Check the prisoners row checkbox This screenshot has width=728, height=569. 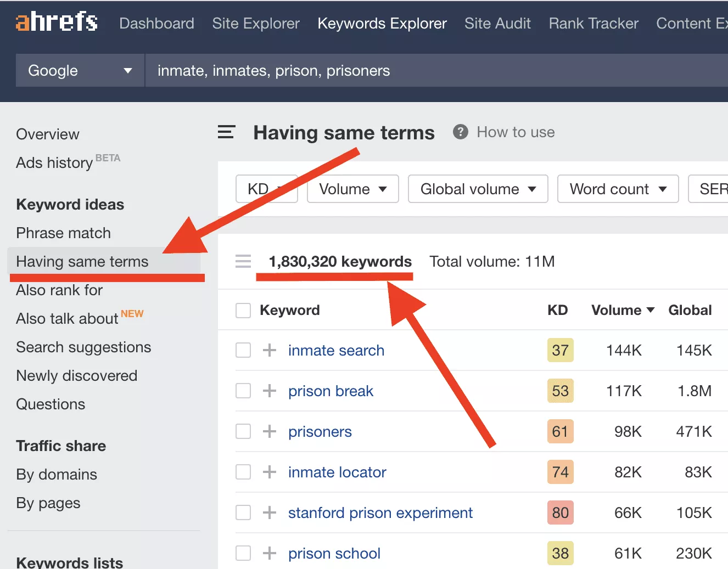(x=243, y=431)
